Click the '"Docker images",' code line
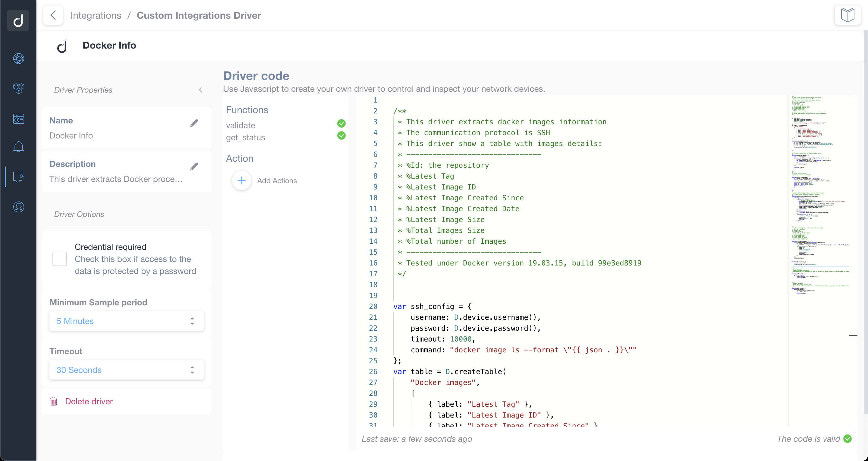 click(445, 383)
